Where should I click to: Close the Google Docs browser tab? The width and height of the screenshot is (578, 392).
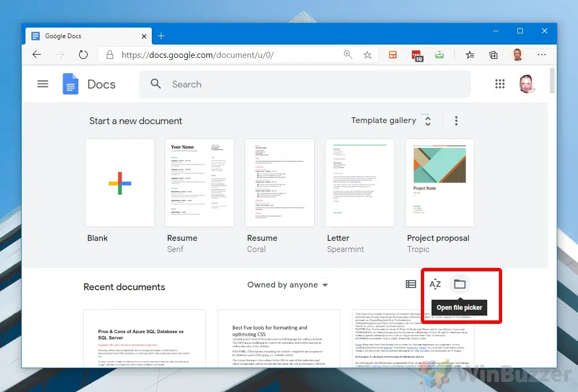(x=144, y=36)
